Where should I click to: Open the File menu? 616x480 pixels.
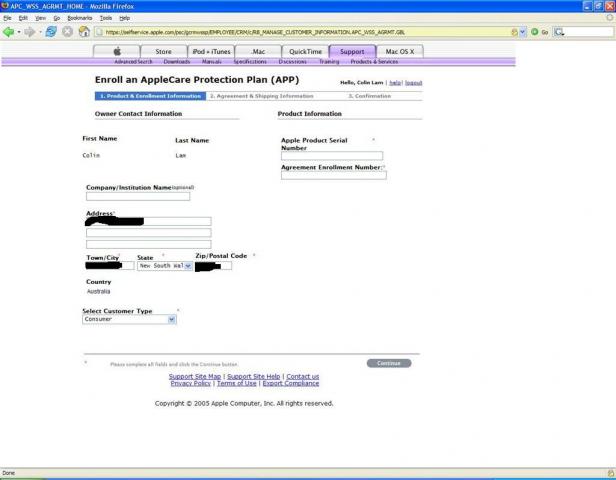coord(7,18)
